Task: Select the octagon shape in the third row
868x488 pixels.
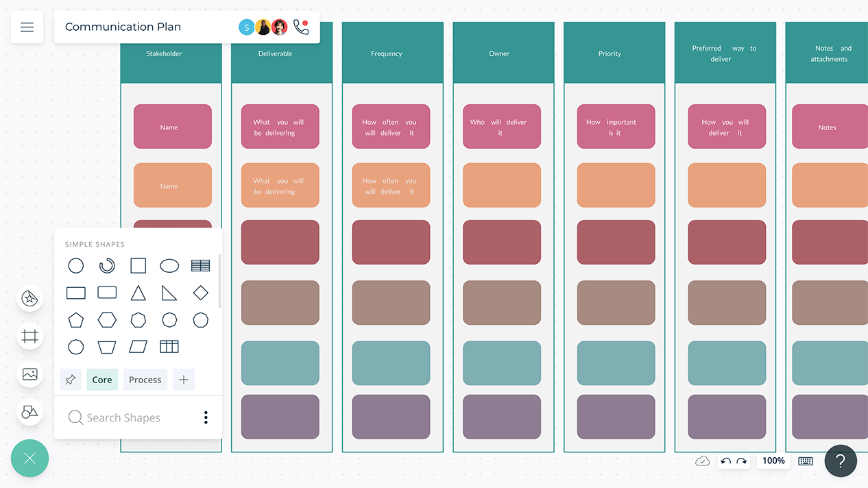Action: (x=169, y=320)
